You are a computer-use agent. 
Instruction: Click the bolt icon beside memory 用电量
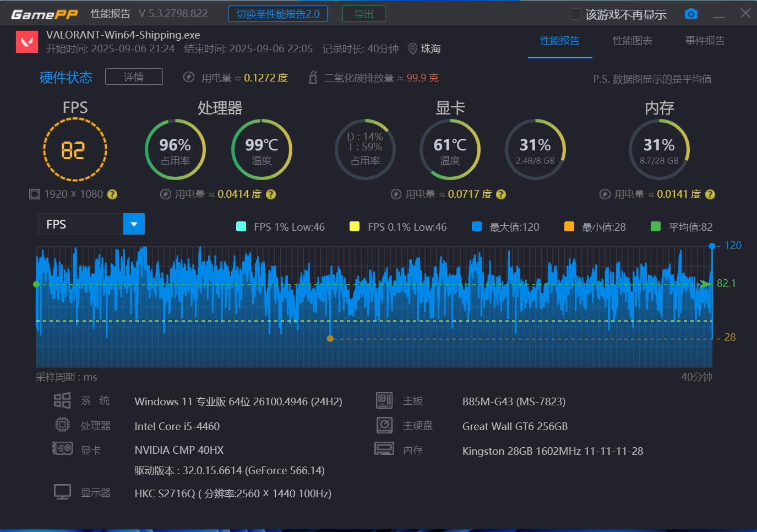[604, 194]
